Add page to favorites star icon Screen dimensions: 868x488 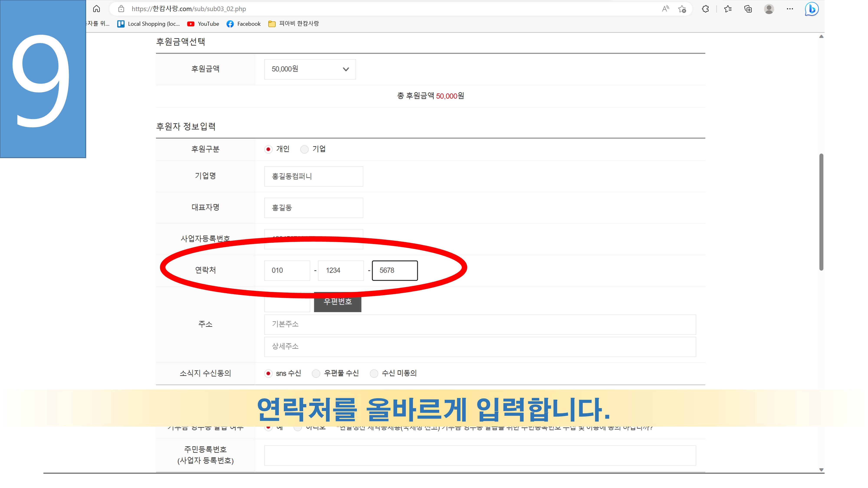coord(682,9)
